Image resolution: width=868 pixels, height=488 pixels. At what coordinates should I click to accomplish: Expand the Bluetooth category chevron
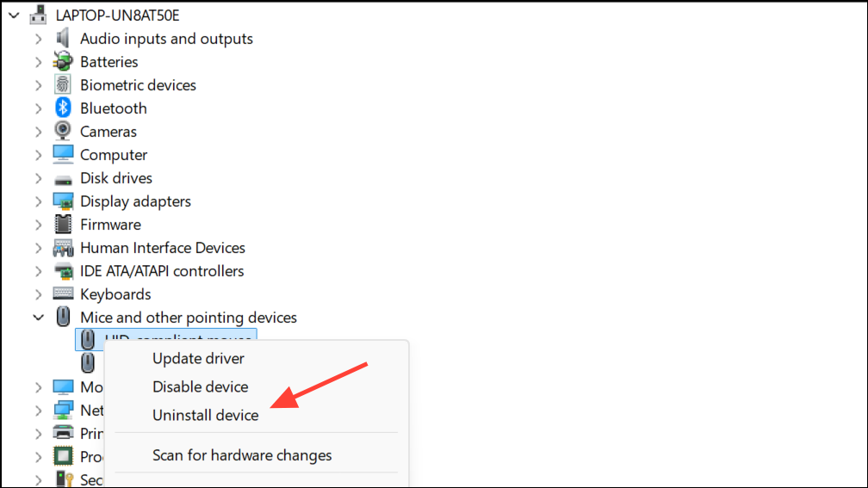[38, 108]
